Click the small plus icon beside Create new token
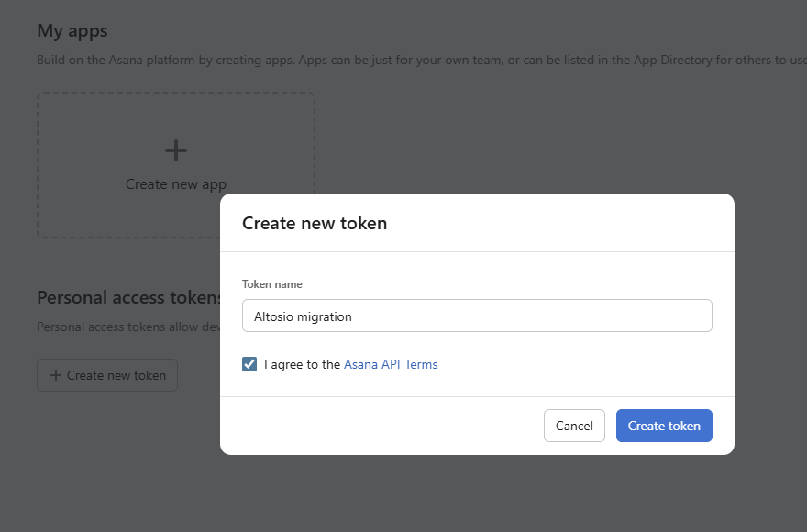 [x=56, y=375]
